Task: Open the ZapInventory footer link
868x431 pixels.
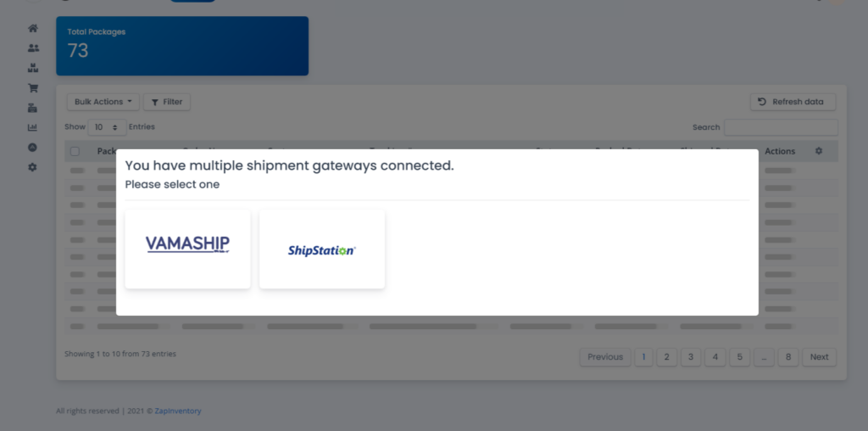Action: point(178,411)
